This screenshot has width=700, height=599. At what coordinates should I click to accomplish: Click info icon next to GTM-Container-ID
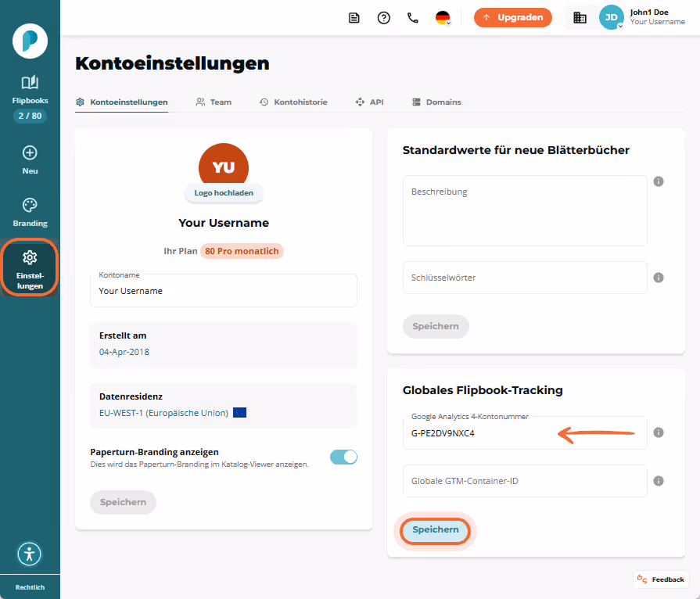point(659,481)
